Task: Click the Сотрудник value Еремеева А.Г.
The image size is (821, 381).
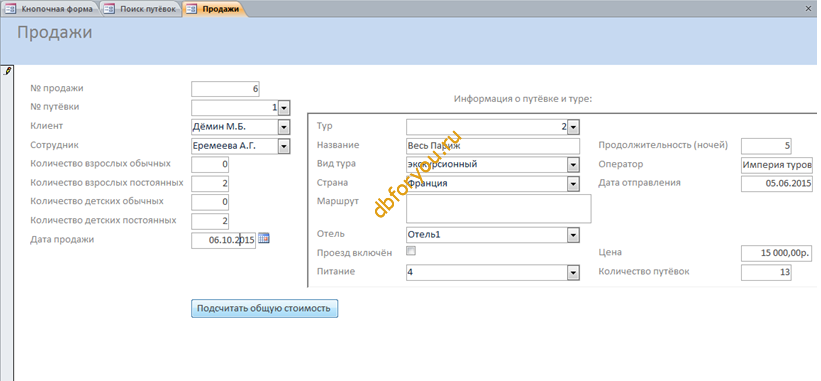Action: point(224,146)
